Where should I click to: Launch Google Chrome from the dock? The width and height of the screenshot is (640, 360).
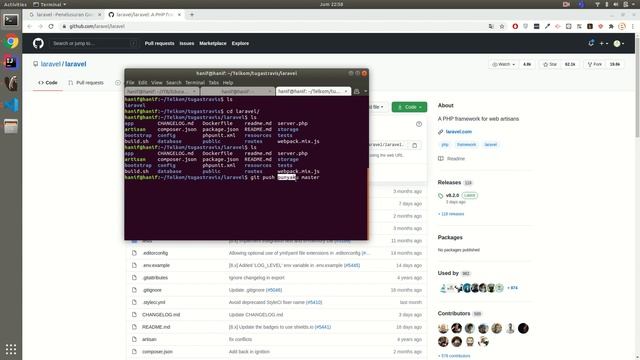11,42
